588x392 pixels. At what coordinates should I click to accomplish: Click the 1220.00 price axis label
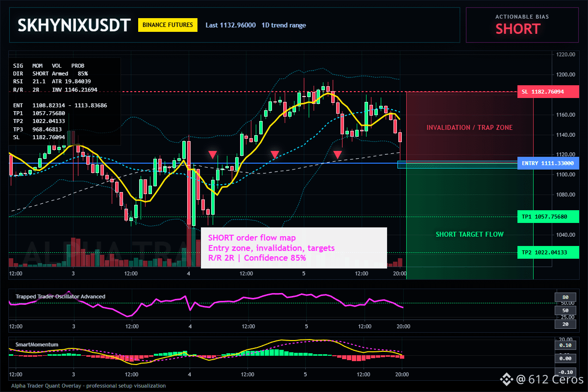tap(565, 55)
